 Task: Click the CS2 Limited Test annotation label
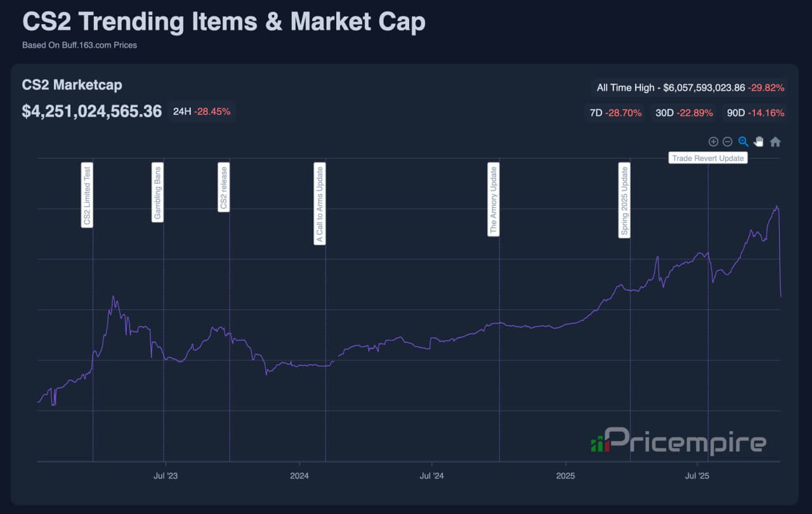[x=87, y=195]
